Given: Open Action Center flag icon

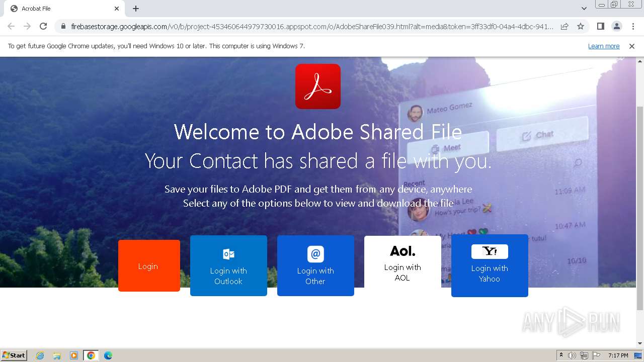Looking at the screenshot, I should pos(596,355).
